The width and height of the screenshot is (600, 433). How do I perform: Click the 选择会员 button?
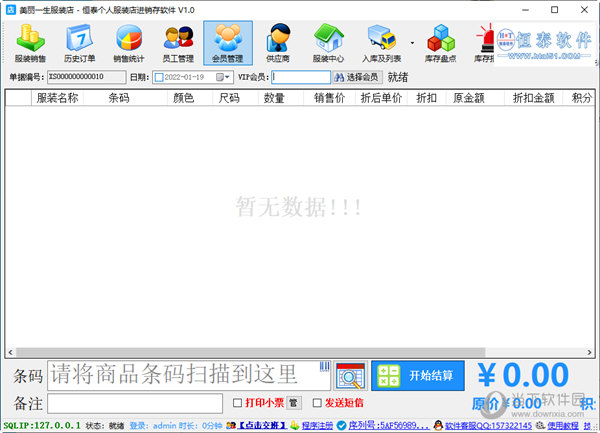point(357,77)
